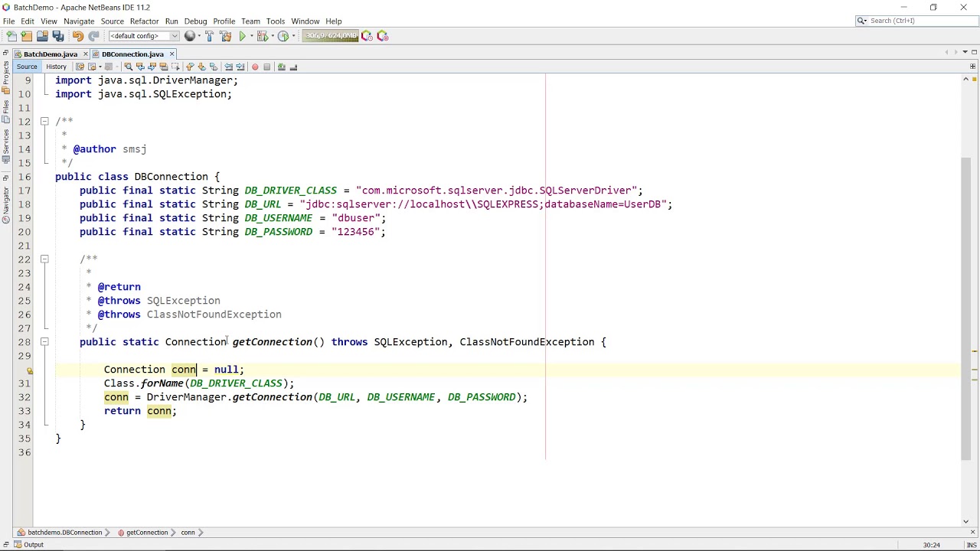
Task: Open the dropdown arrow beside the browser globe
Action: [199, 36]
